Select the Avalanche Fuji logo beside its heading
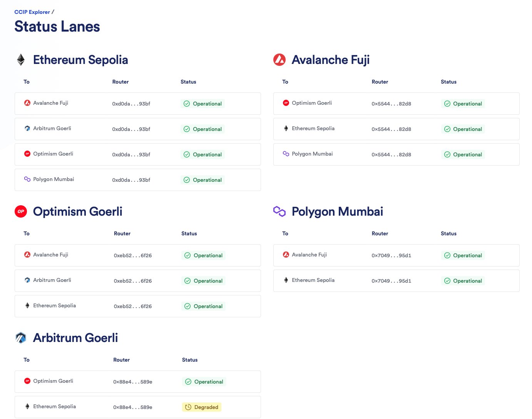The width and height of the screenshot is (532, 419). click(x=279, y=60)
